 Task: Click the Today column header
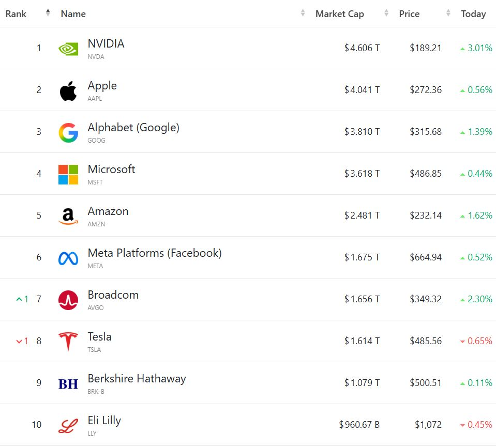(x=473, y=14)
